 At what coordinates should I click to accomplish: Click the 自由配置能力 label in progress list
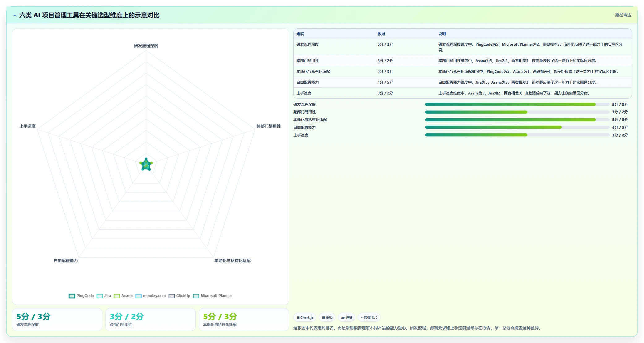click(x=305, y=128)
